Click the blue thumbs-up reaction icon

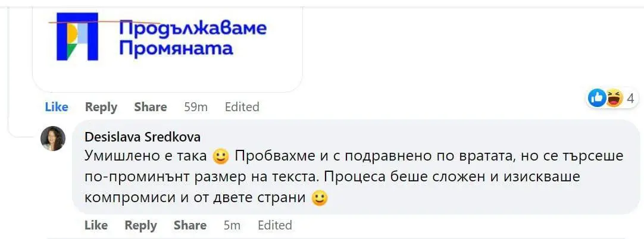[x=597, y=98]
